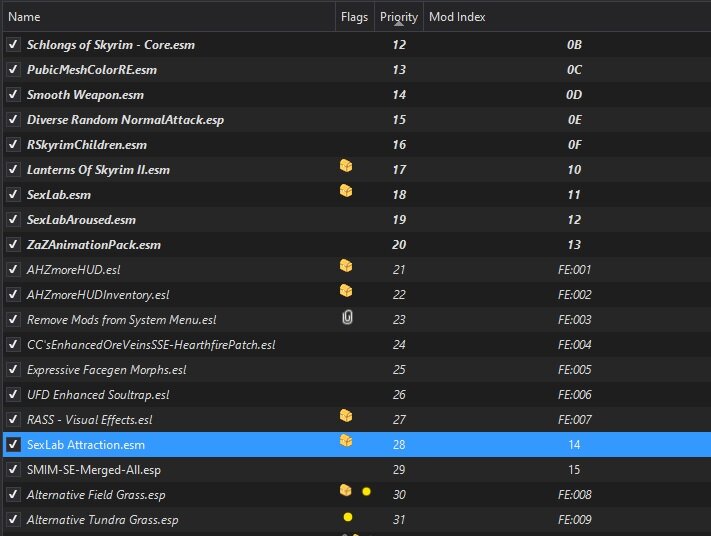Click mod index 0F cell
Screen dimensions: 711x536
tap(574, 145)
